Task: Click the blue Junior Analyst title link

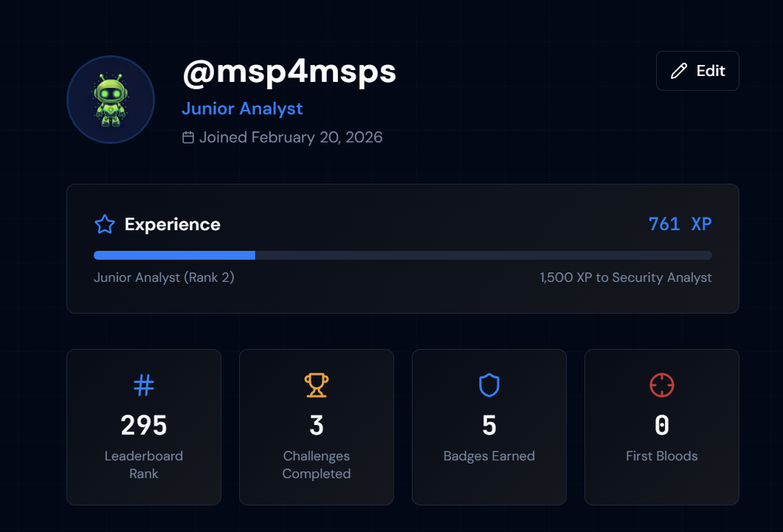Action: point(242,108)
